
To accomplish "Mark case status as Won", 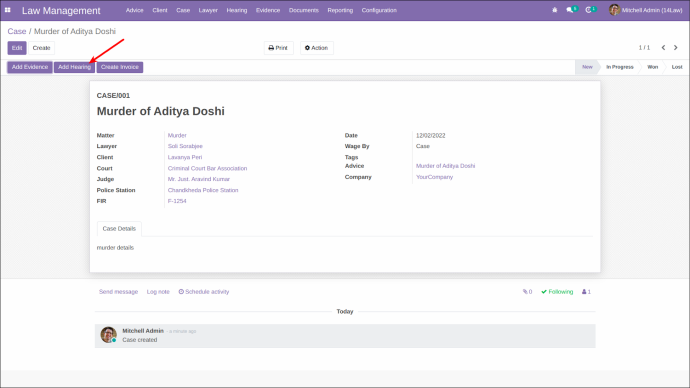I will click(x=652, y=67).
